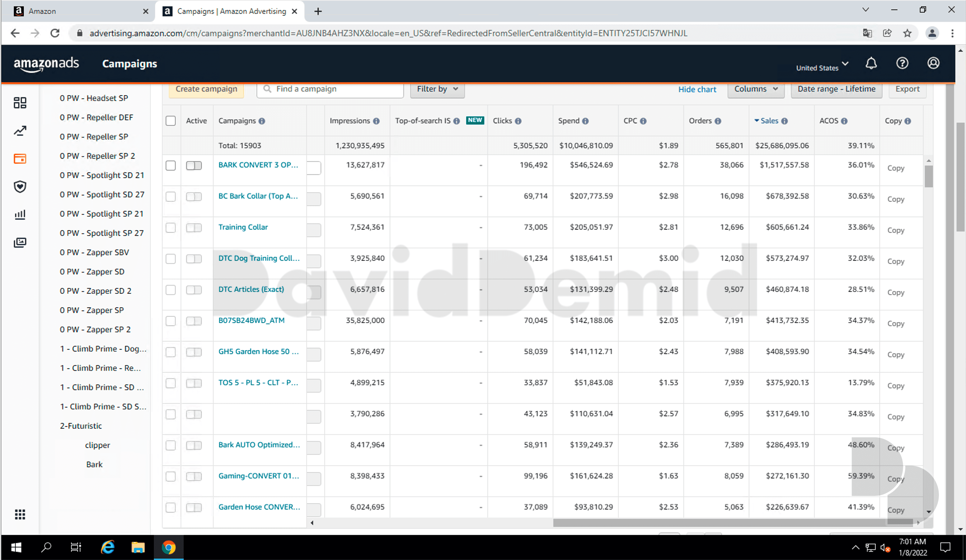Switch to the Amazon browser tab
This screenshot has height=560, width=966.
click(79, 12)
